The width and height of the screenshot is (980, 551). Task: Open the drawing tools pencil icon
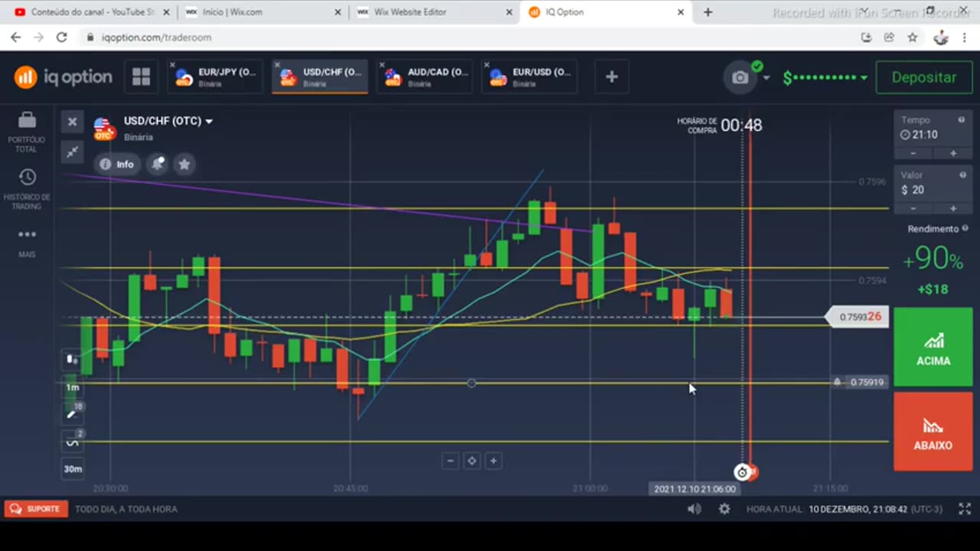(72, 414)
